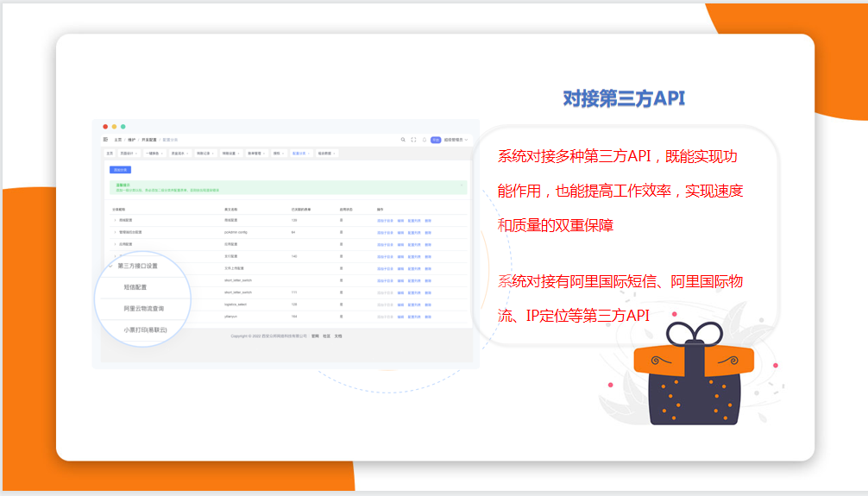Select 短信配置 in the magnified menu

coord(135,287)
